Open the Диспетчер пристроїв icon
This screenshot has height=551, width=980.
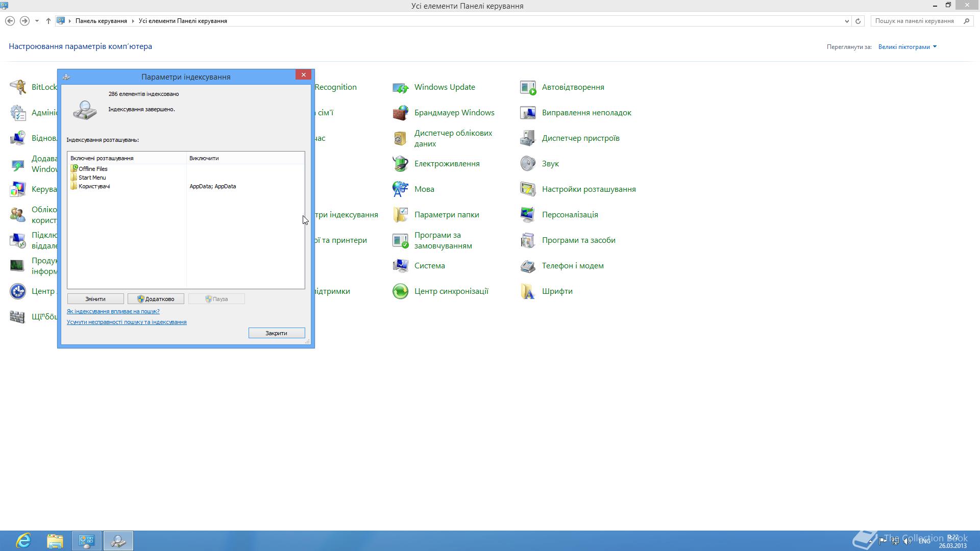tap(528, 138)
